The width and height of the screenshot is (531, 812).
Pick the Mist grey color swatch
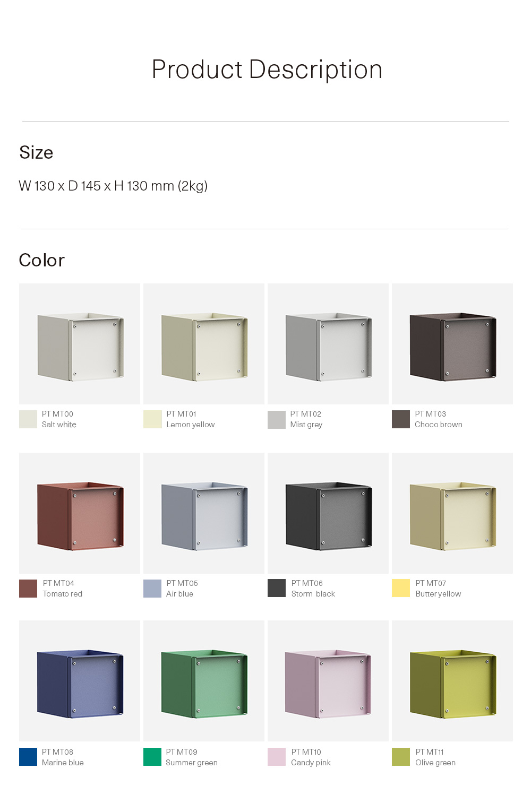click(277, 419)
